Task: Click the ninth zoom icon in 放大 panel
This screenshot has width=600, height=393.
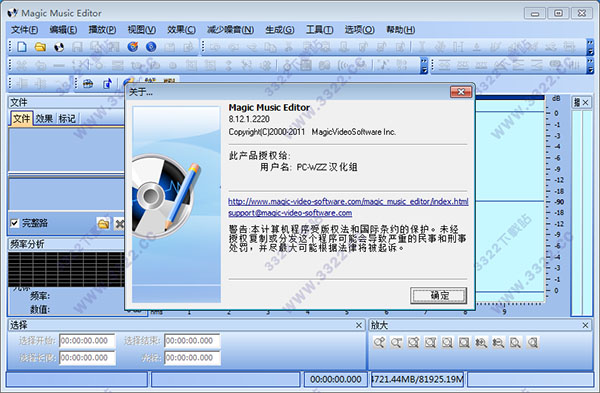Action: [x=515, y=342]
